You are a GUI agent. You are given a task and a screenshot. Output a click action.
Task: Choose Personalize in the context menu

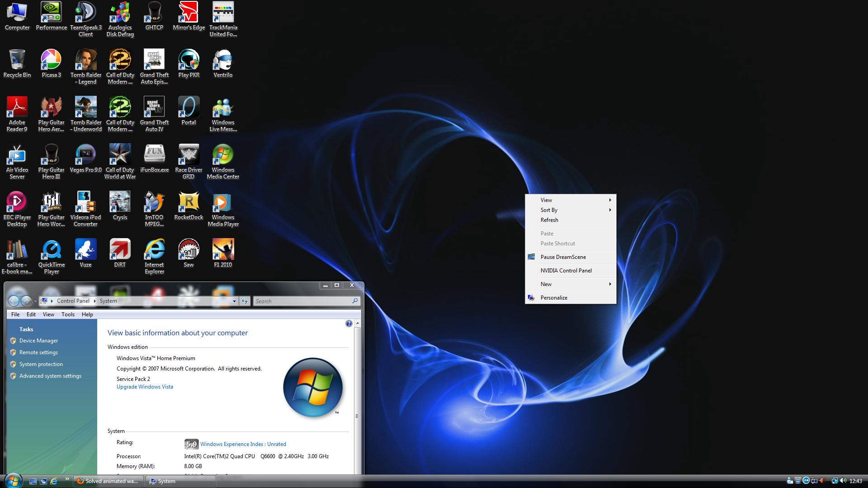coord(554,298)
